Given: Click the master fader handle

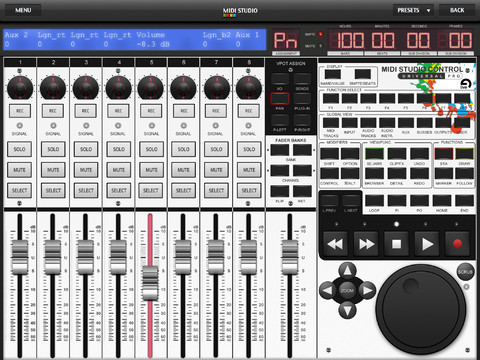Looking at the screenshot, I should [x=290, y=256].
